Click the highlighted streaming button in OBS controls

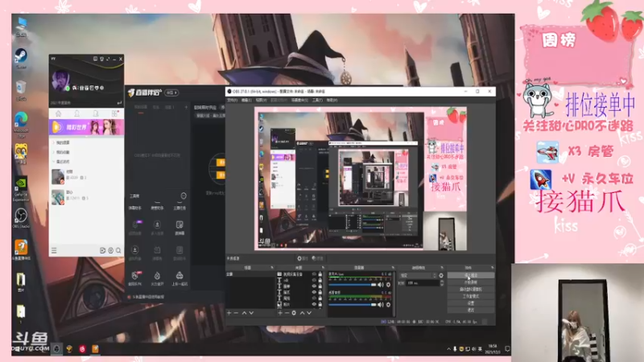point(471,275)
